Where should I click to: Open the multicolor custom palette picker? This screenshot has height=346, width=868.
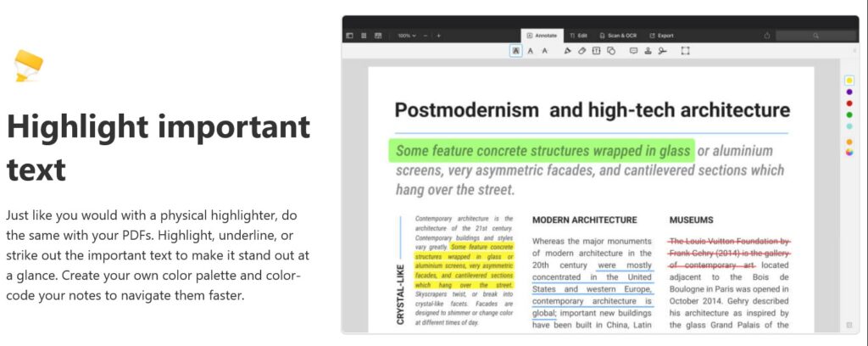pyautogui.click(x=849, y=153)
